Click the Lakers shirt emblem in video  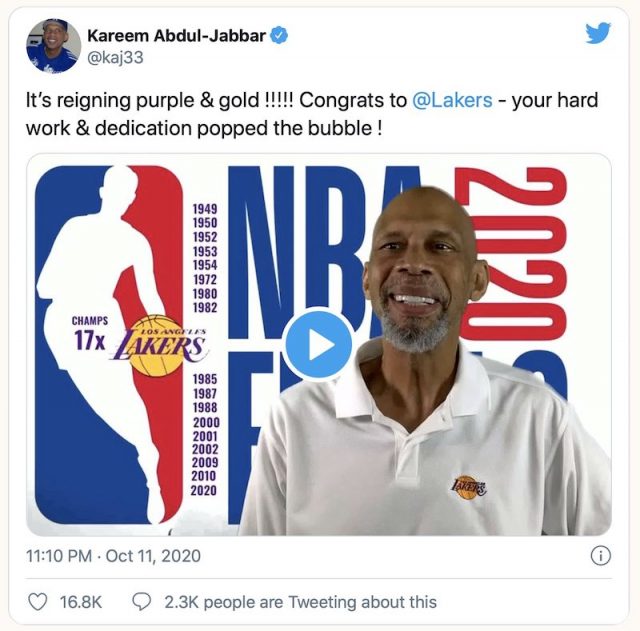[x=468, y=487]
